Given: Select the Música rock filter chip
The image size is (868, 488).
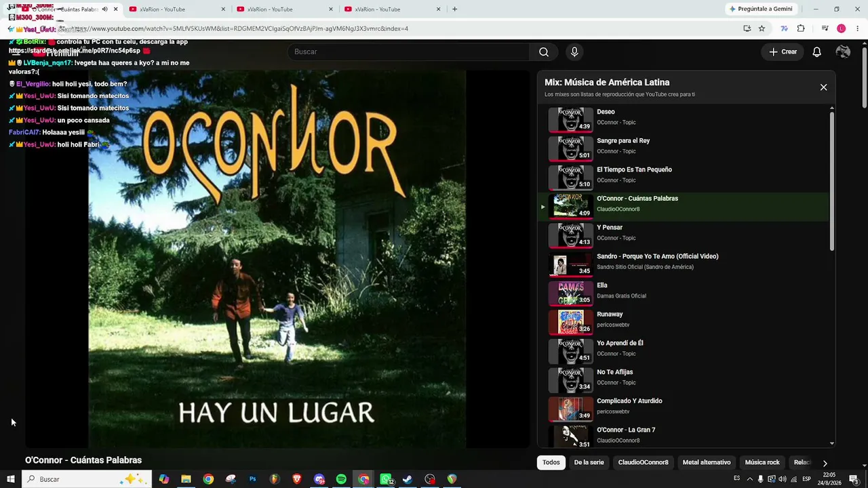Looking at the screenshot, I should pos(762,463).
